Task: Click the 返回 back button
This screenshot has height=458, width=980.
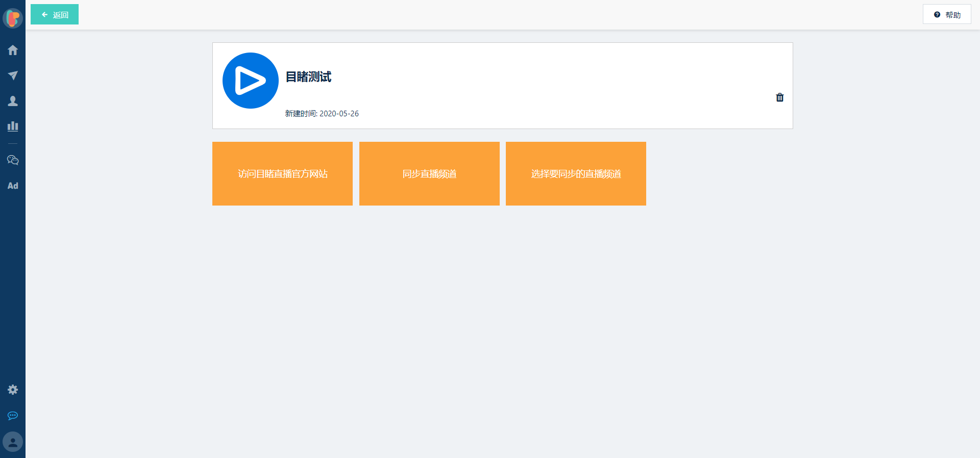Action: 55,14
